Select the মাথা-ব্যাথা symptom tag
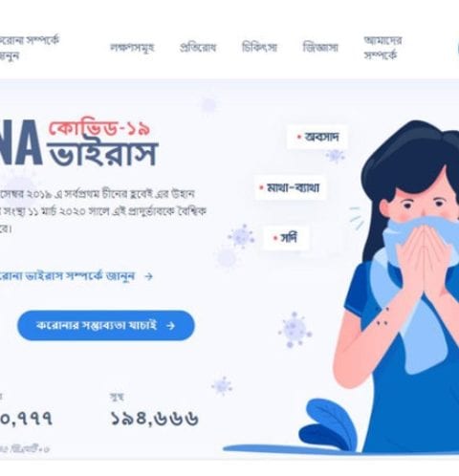 pyautogui.click(x=290, y=187)
